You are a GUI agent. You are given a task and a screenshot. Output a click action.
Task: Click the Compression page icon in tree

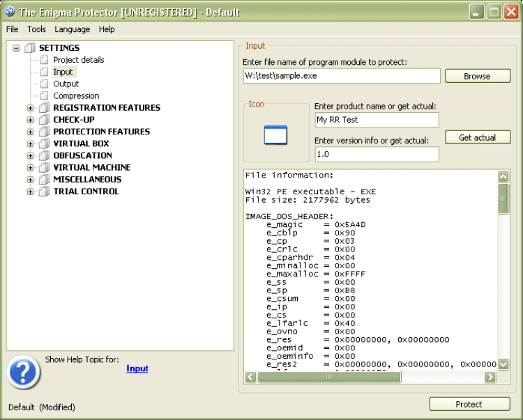tap(44, 96)
